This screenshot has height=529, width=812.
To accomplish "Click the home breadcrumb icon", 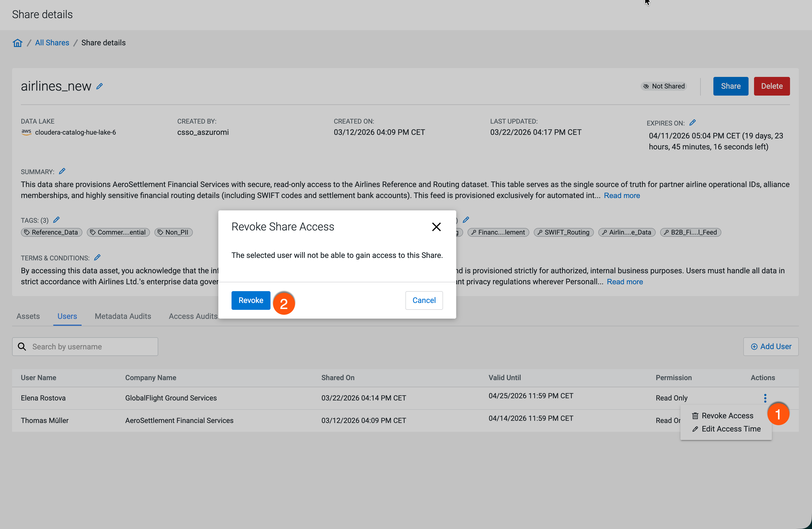I will pyautogui.click(x=17, y=43).
